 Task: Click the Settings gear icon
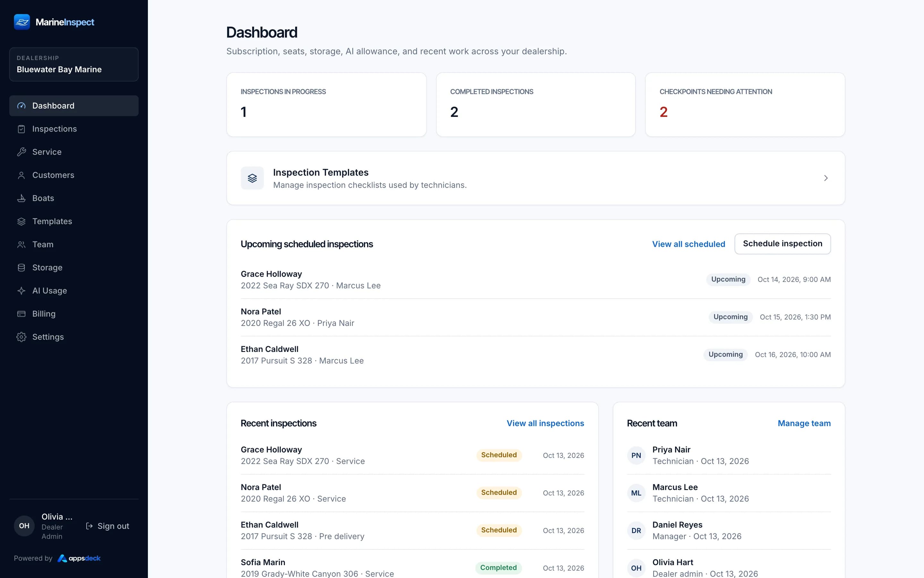click(x=21, y=337)
